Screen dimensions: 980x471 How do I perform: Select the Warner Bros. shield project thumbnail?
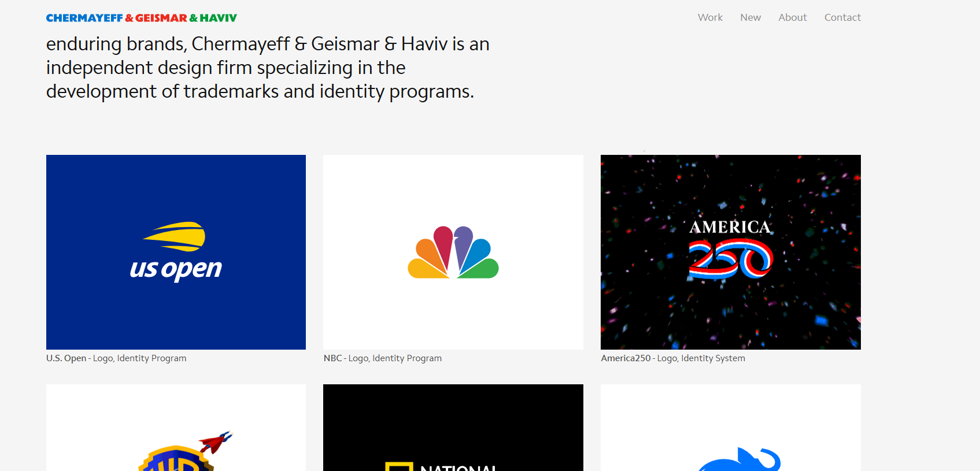click(x=176, y=428)
